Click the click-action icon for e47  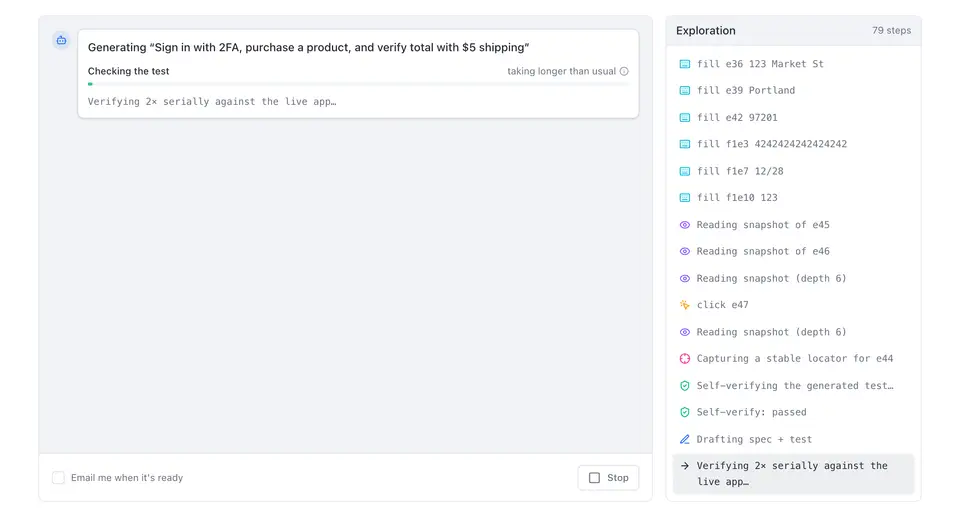pyautogui.click(x=684, y=305)
